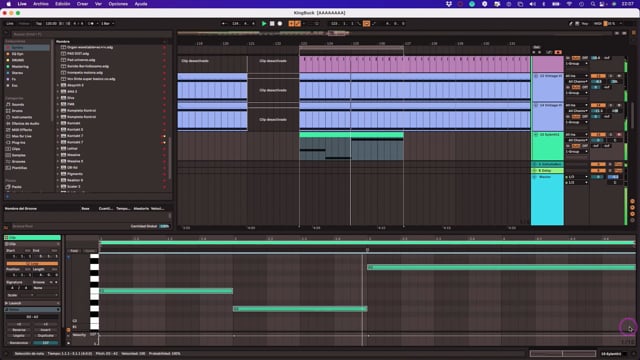The height and width of the screenshot is (360, 640).
Task: Open the Drums category in browser
Action: click(x=18, y=111)
